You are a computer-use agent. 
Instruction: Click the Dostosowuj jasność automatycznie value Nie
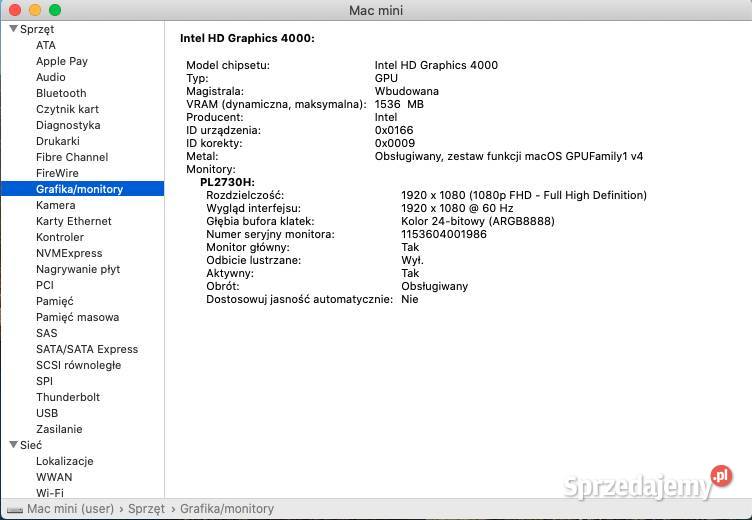point(410,299)
